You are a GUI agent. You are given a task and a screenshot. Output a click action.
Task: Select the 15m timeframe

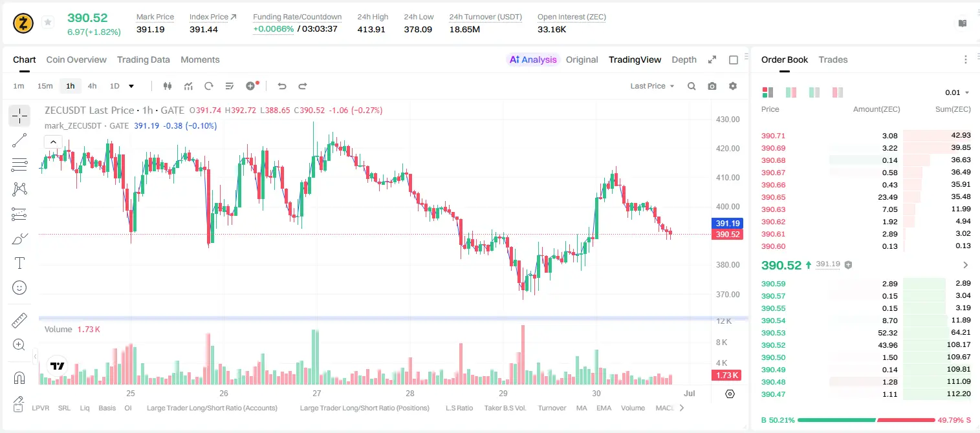[x=45, y=86]
